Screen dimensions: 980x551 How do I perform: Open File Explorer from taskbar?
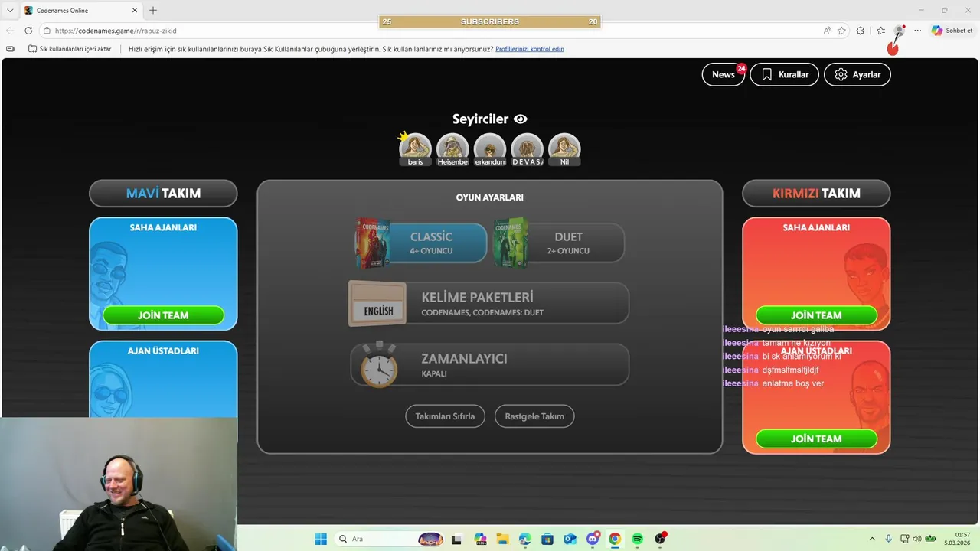(x=502, y=539)
